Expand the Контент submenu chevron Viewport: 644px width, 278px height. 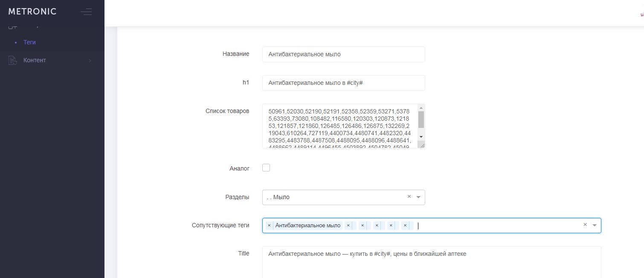(x=90, y=61)
